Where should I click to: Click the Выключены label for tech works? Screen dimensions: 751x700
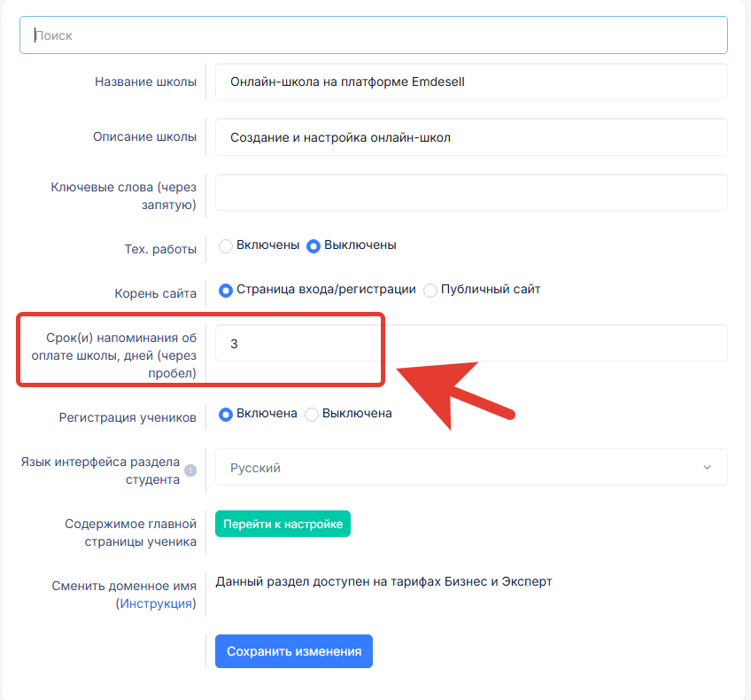[360, 245]
